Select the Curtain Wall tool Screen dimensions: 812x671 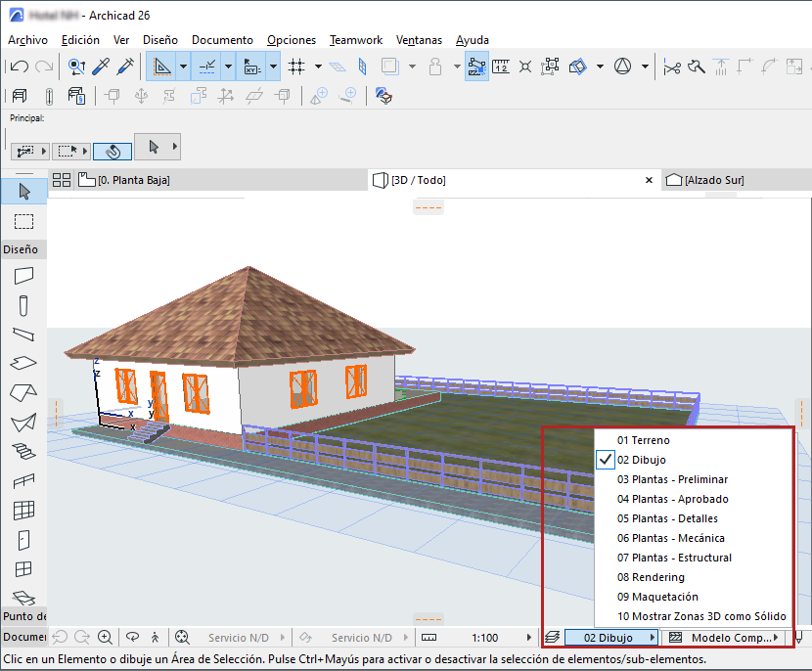pyautogui.click(x=24, y=510)
